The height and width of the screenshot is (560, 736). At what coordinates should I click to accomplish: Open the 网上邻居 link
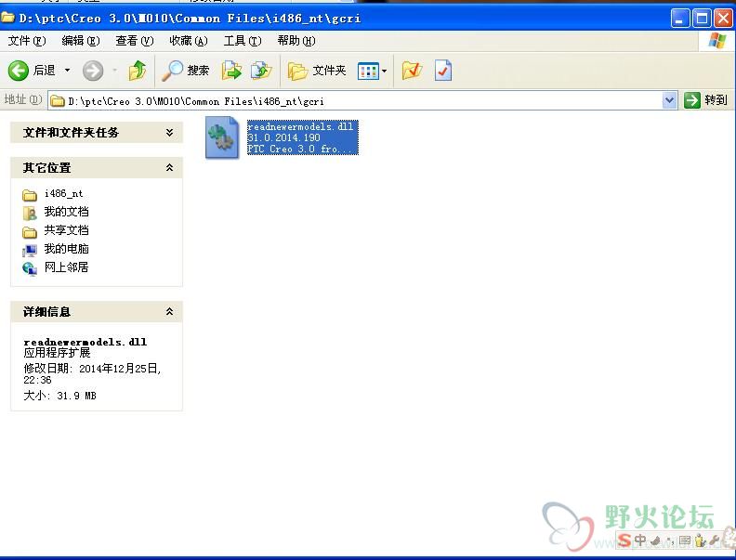point(66,267)
